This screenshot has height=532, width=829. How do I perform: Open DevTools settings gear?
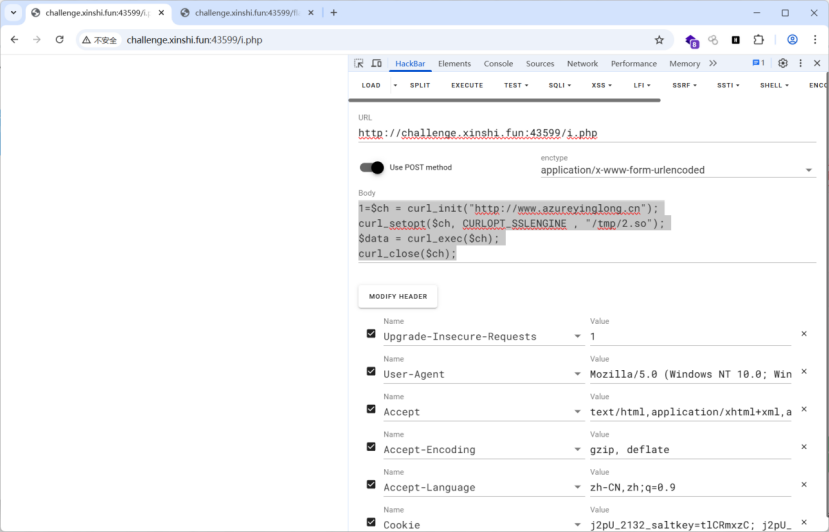[x=783, y=63]
